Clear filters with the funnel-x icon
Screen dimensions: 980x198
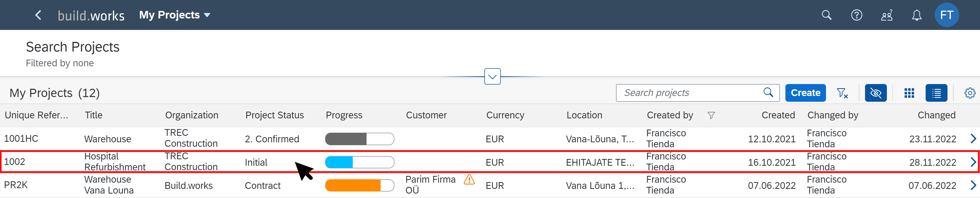pyautogui.click(x=842, y=93)
